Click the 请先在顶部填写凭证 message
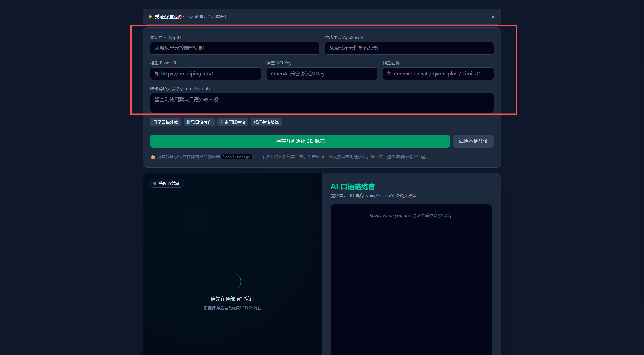The image size is (644, 355). point(233,299)
